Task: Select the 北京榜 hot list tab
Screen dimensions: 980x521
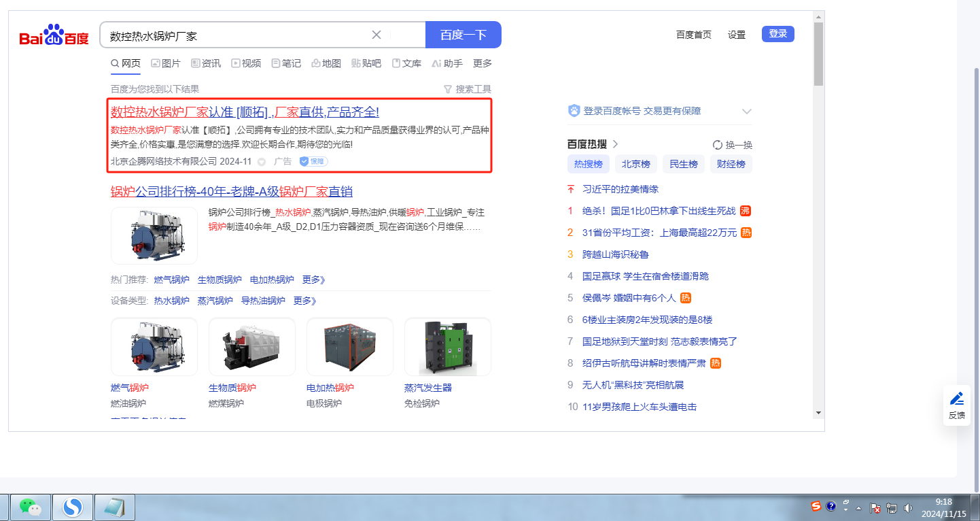Action: pos(636,164)
